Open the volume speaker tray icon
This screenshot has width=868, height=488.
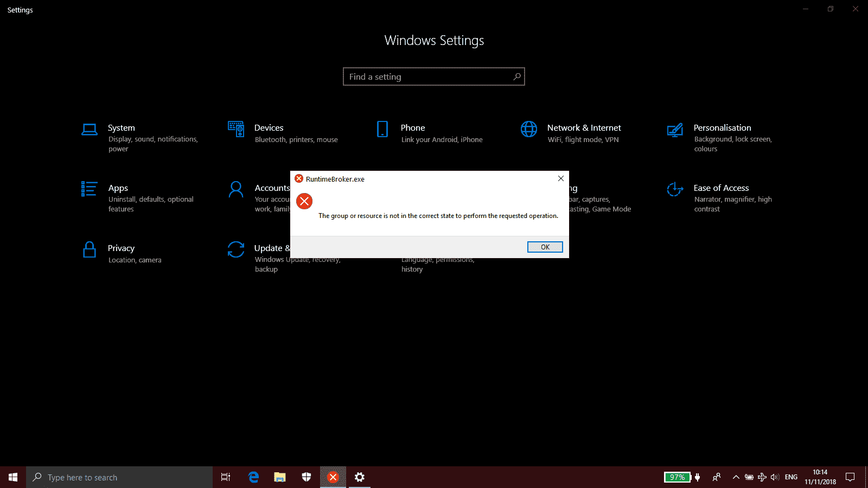775,477
